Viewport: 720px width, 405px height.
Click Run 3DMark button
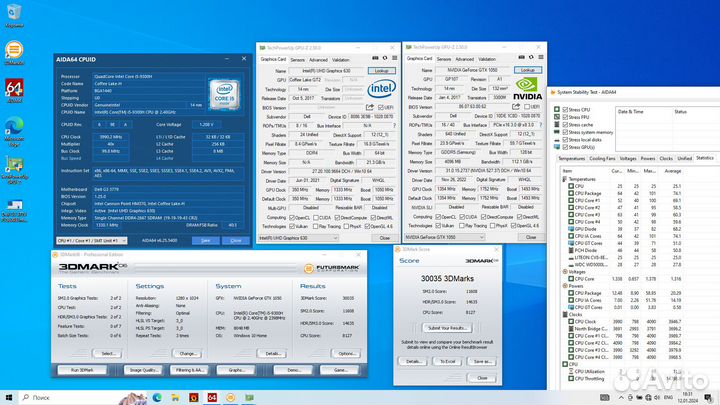tap(82, 370)
